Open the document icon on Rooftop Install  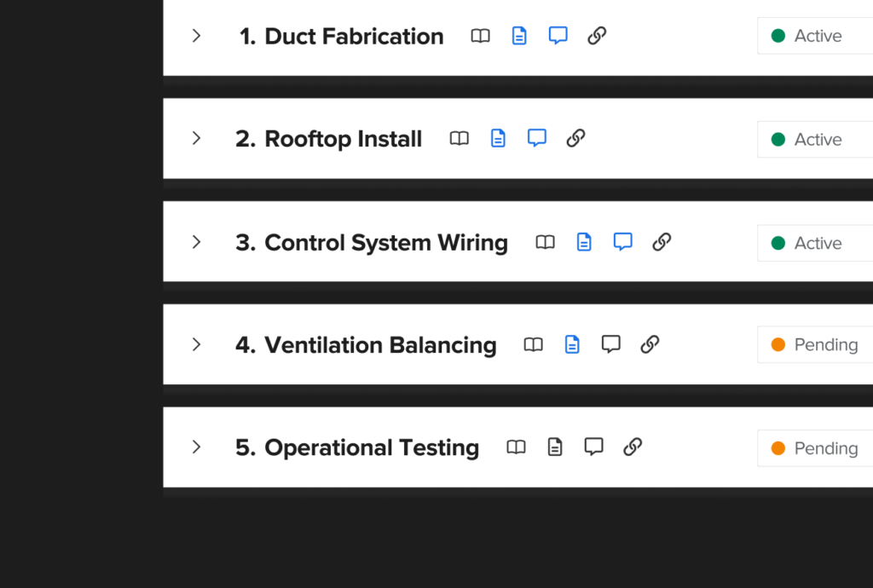[x=498, y=138]
